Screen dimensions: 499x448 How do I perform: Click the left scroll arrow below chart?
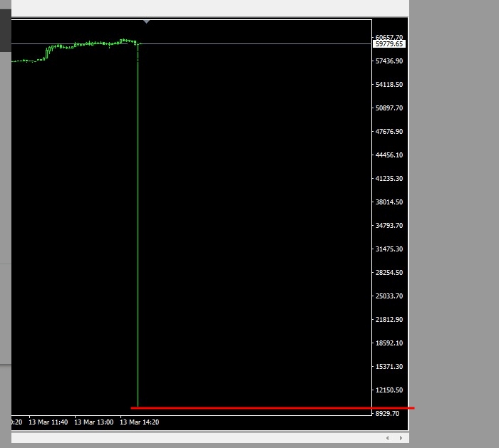(387, 438)
